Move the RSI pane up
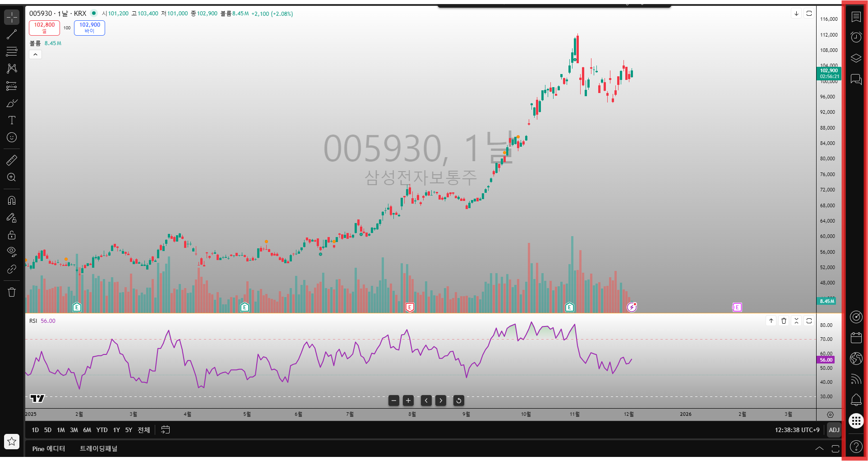868x461 pixels. 771,321
